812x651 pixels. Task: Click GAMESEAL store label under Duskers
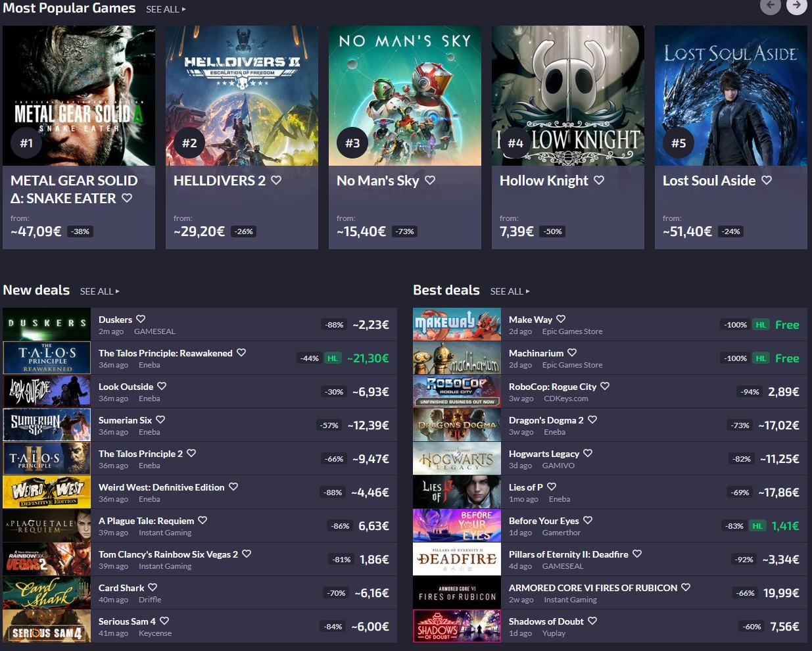click(x=155, y=331)
